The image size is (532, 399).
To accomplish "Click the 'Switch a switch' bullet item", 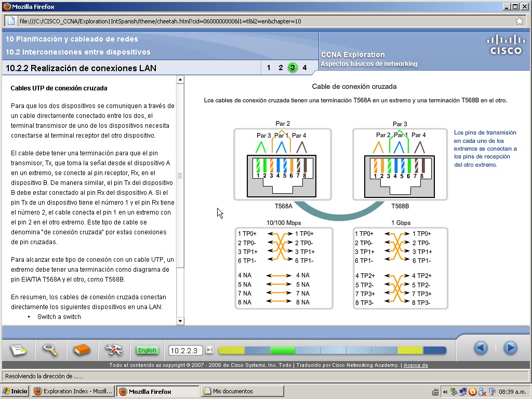I will pos(59,316).
